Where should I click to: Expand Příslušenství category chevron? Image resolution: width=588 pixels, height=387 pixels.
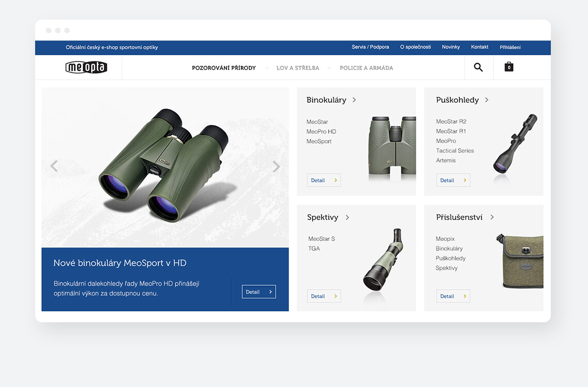(492, 218)
